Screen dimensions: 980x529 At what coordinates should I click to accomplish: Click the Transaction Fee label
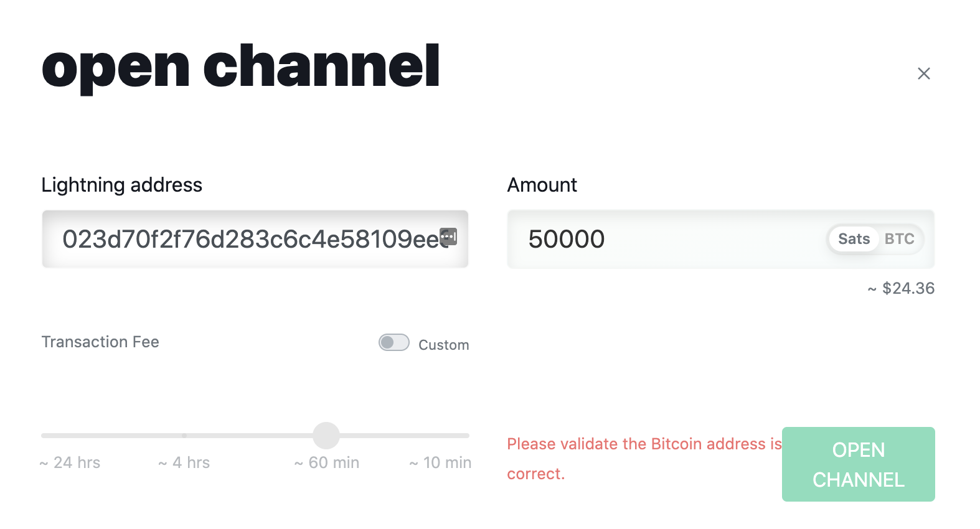pos(100,342)
